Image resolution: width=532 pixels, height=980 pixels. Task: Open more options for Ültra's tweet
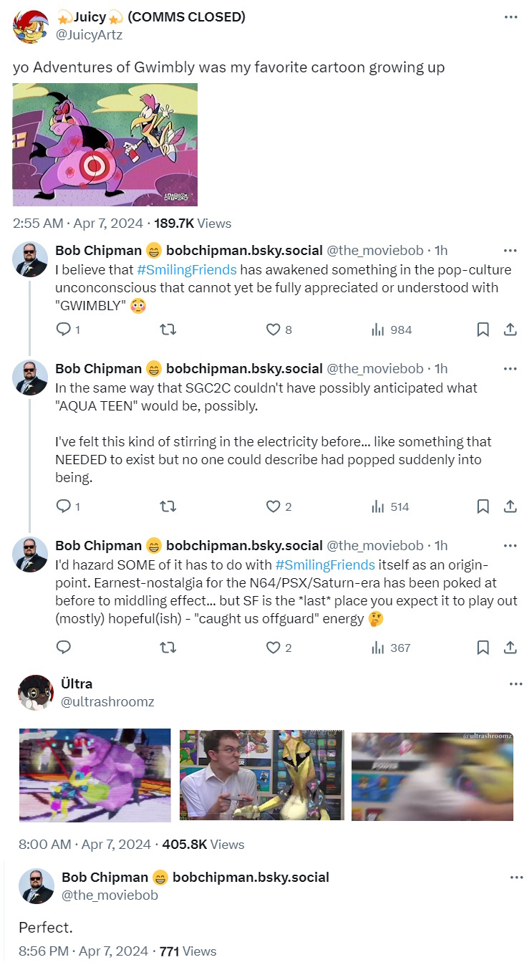click(516, 684)
